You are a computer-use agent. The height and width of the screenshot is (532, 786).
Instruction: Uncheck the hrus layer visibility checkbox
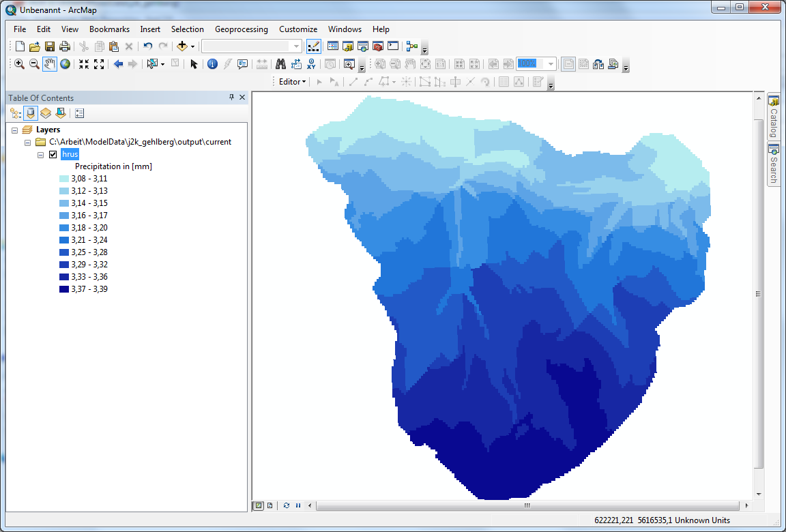pyautogui.click(x=53, y=154)
